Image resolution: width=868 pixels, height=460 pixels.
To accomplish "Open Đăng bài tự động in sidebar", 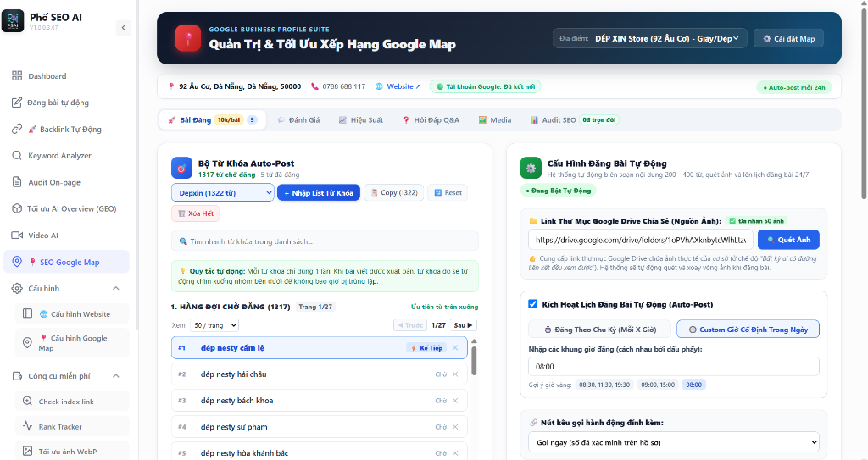I will click(66, 103).
